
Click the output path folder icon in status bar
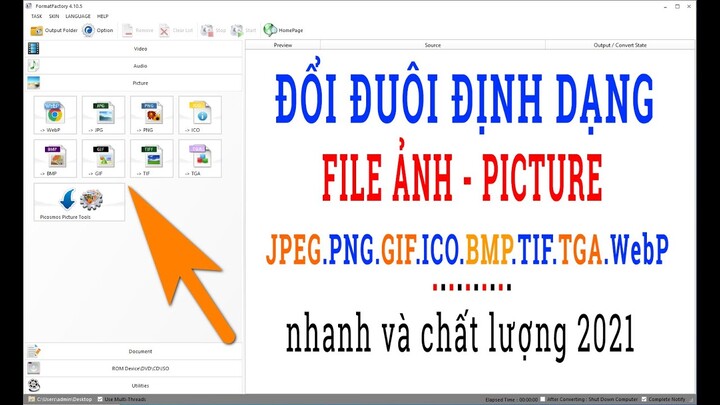point(31,399)
